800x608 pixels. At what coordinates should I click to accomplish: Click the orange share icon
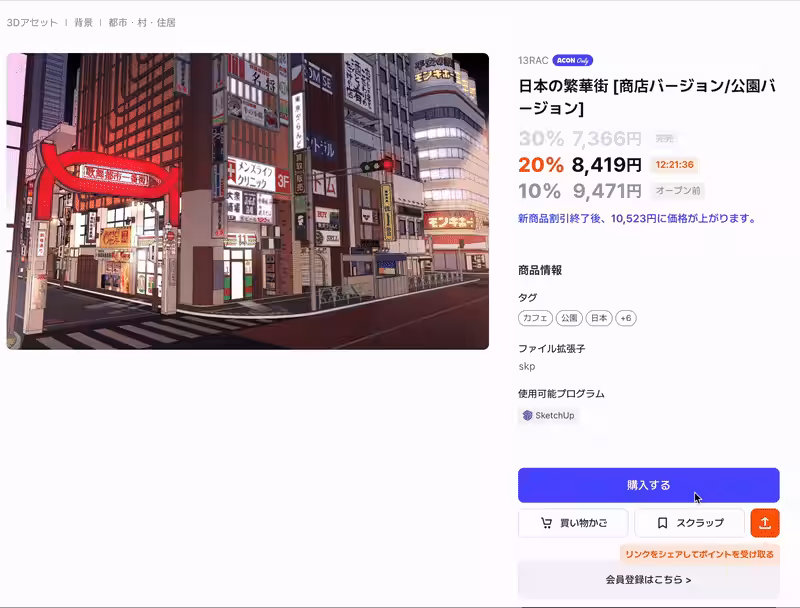click(764, 522)
